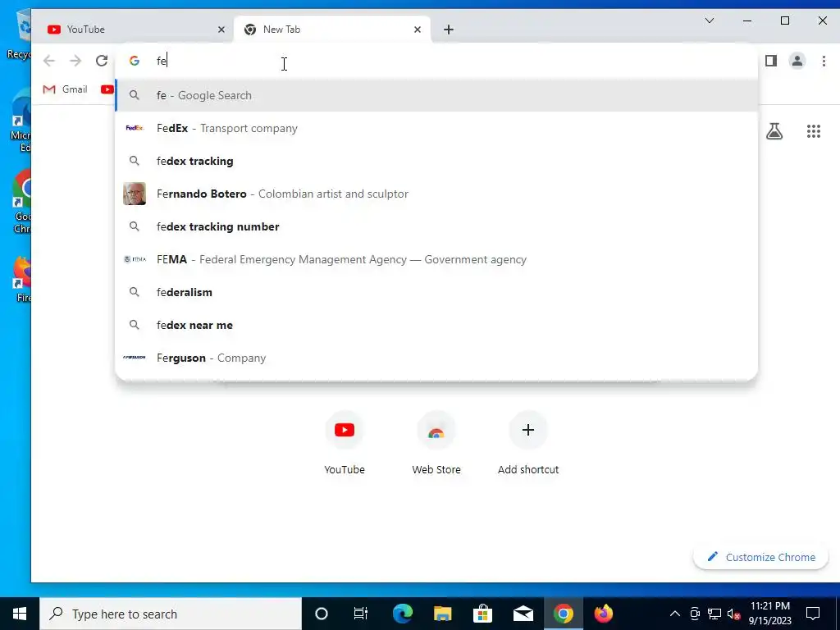
Task: Open Mail app from taskbar
Action: [x=523, y=614]
